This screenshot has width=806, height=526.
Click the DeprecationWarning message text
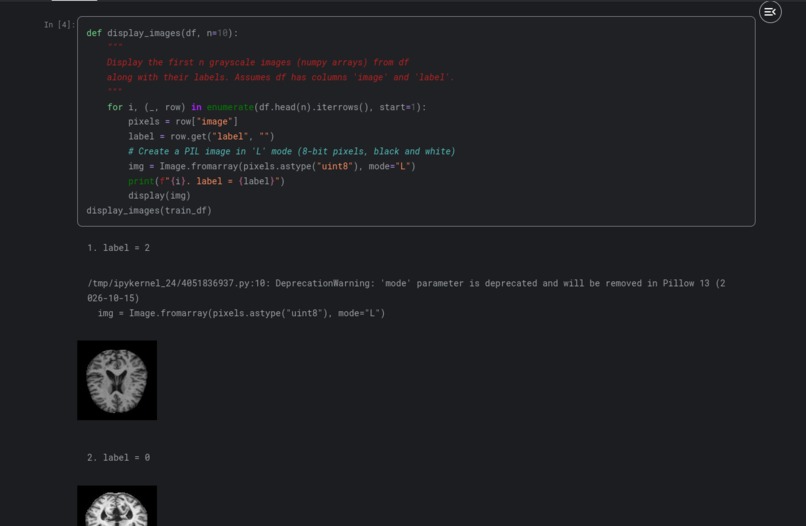coord(406,291)
